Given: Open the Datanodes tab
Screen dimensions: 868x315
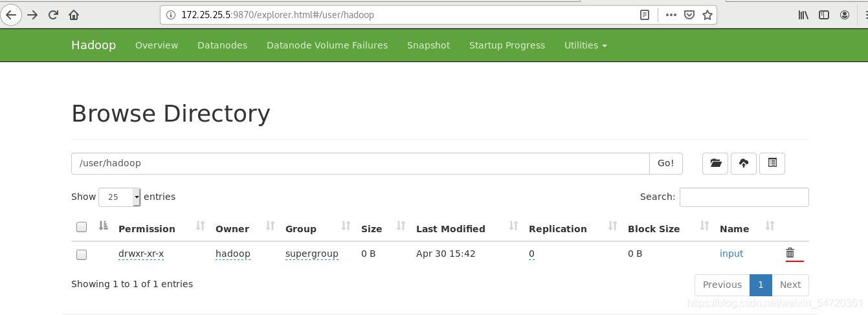Looking at the screenshot, I should pyautogui.click(x=223, y=45).
